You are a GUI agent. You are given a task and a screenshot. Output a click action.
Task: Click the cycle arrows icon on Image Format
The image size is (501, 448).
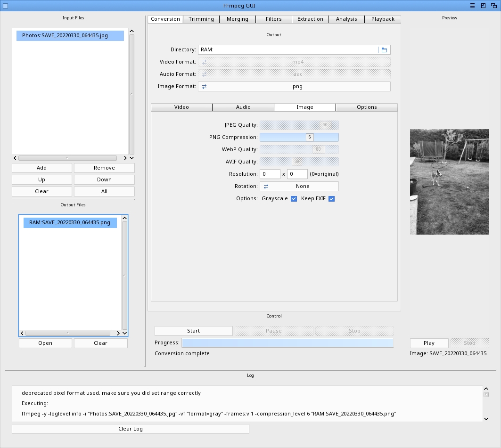click(205, 87)
